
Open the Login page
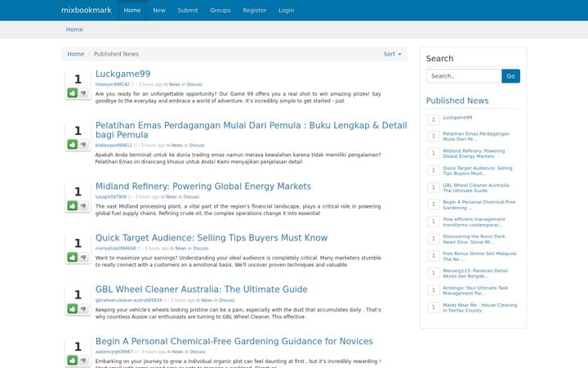pos(286,10)
